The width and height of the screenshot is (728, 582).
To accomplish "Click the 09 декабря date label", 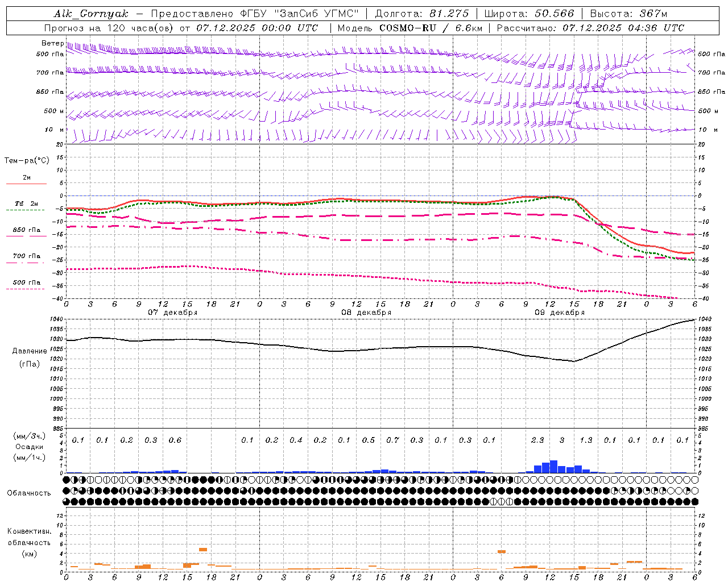I will [x=560, y=313].
